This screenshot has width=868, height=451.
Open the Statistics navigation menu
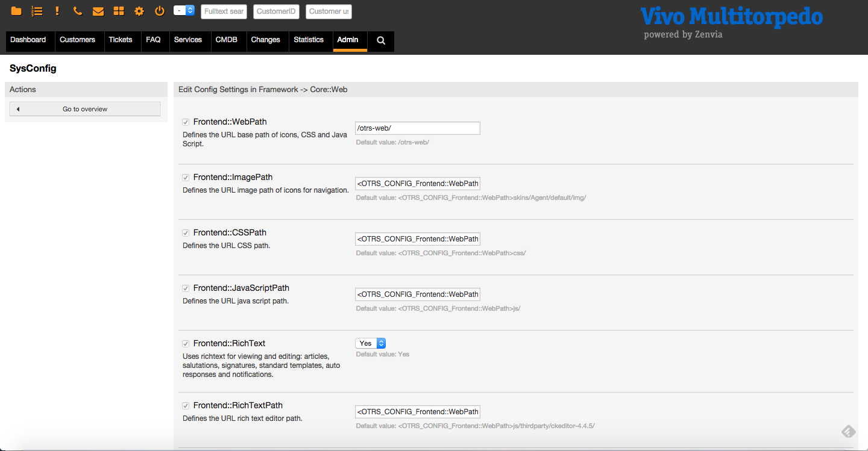[309, 40]
